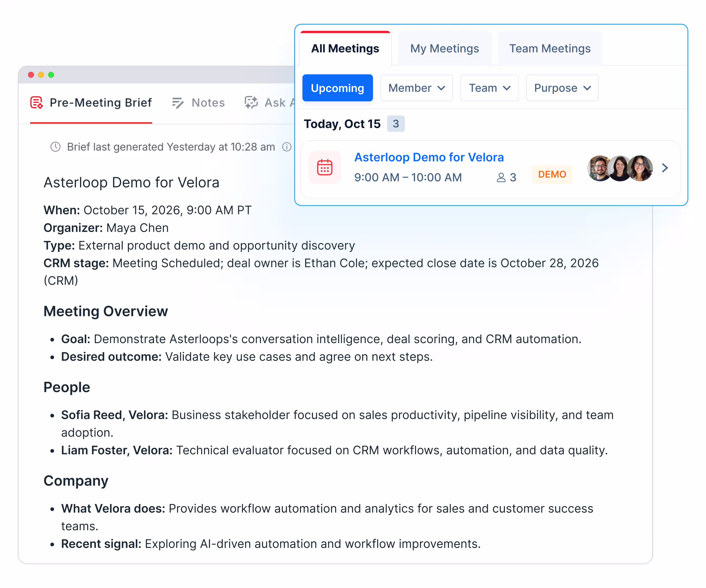Open the Member filter dropdown

(417, 88)
